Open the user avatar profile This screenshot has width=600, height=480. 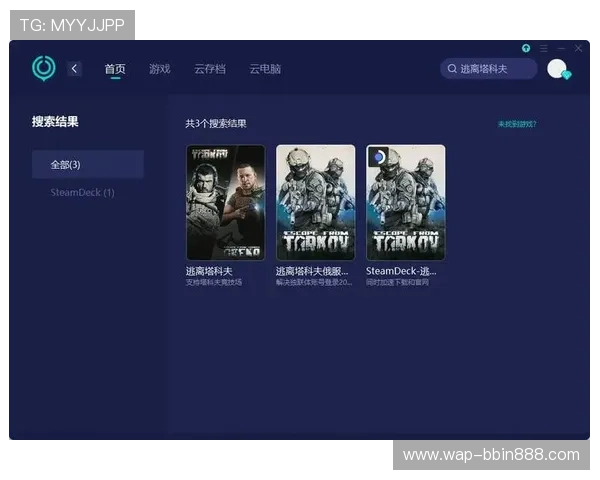(558, 69)
